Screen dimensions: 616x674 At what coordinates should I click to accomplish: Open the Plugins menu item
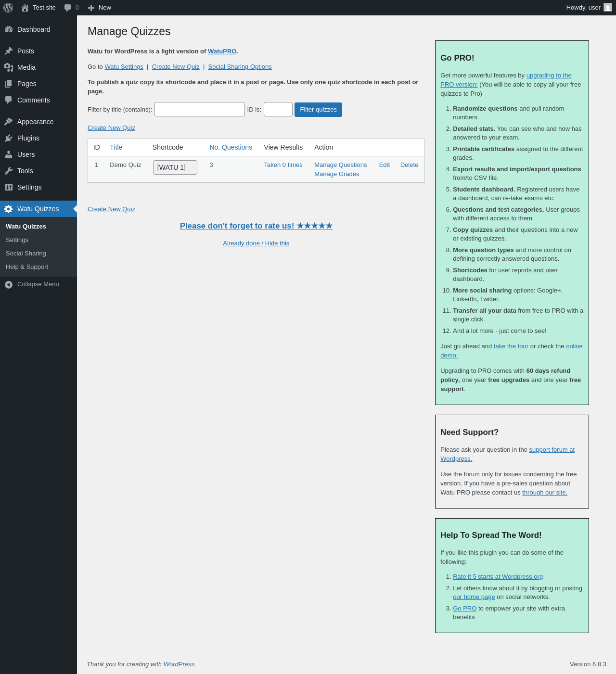(x=38, y=138)
